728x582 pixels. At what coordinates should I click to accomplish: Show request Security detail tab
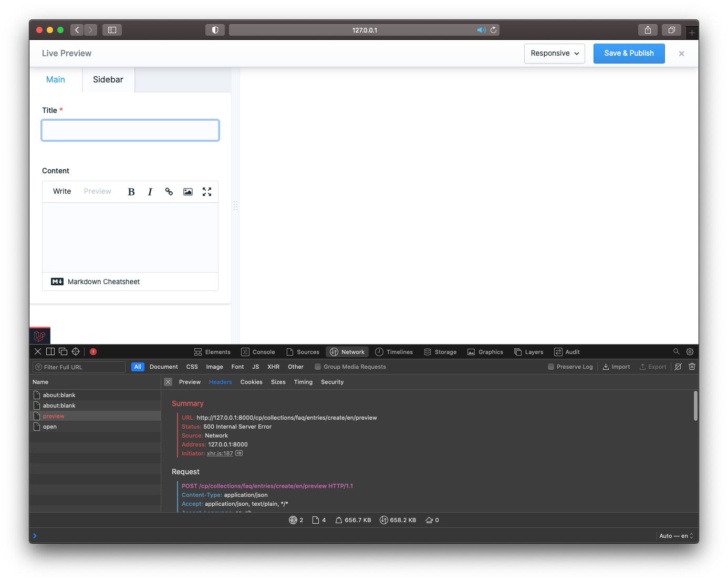pos(332,382)
